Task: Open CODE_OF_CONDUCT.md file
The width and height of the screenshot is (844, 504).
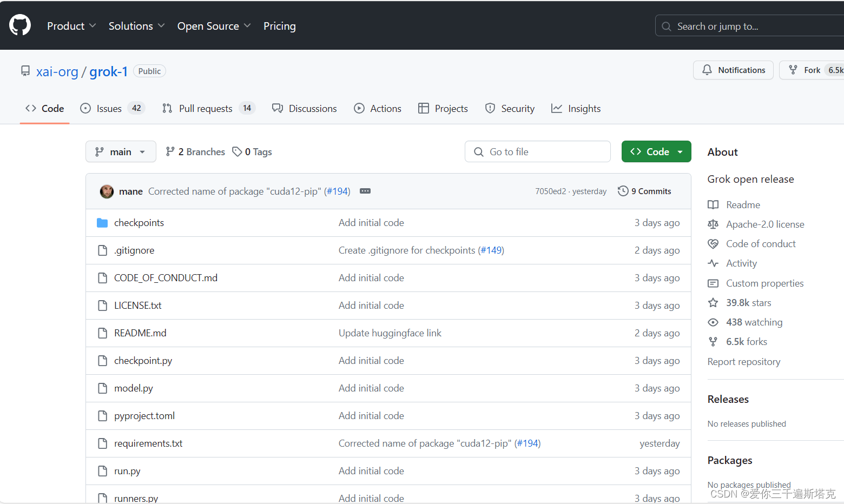Action: 166,278
